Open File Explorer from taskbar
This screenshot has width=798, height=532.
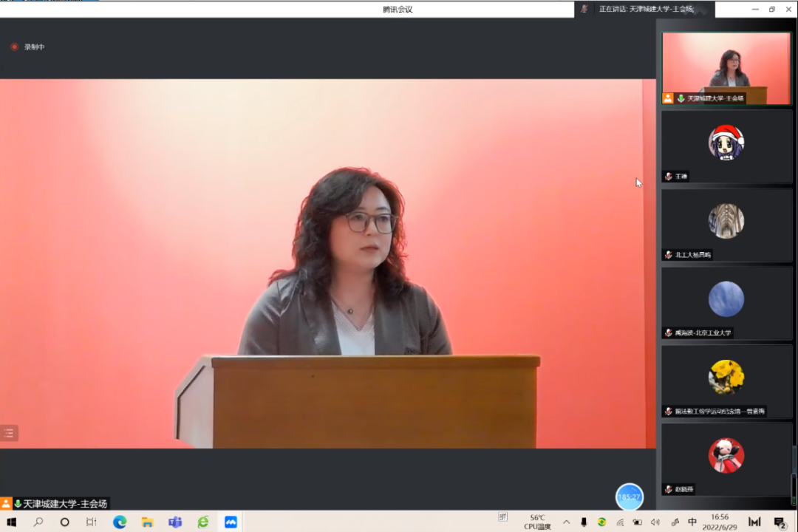(x=147, y=522)
